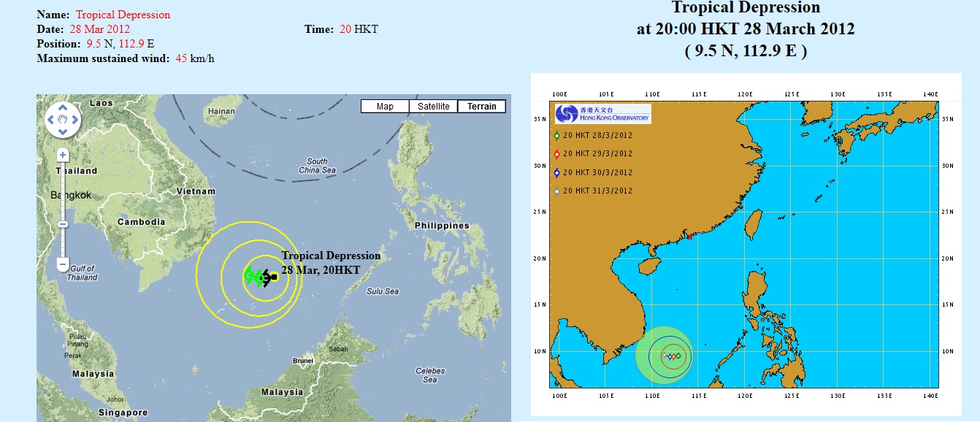The image size is (980, 422).
Task: Click the Hong Kong Observatory logo
Action: tap(602, 114)
